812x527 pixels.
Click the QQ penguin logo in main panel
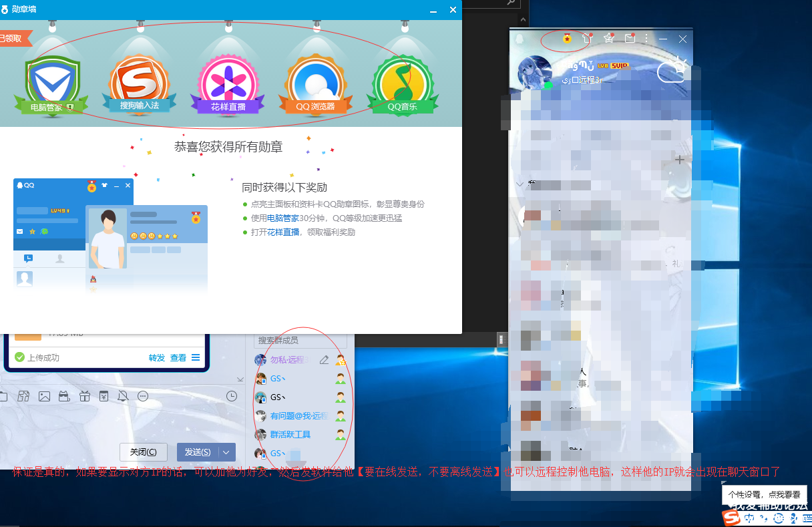[x=519, y=39]
